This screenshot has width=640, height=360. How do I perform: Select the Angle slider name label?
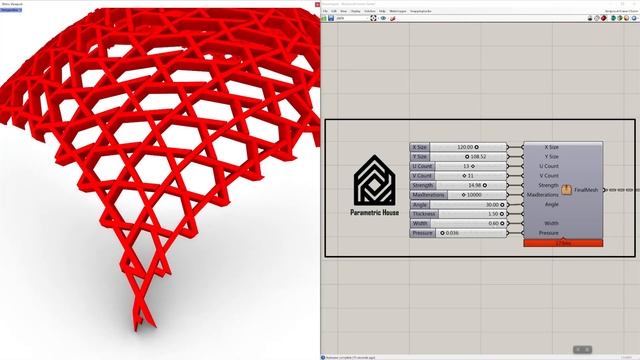coord(420,204)
